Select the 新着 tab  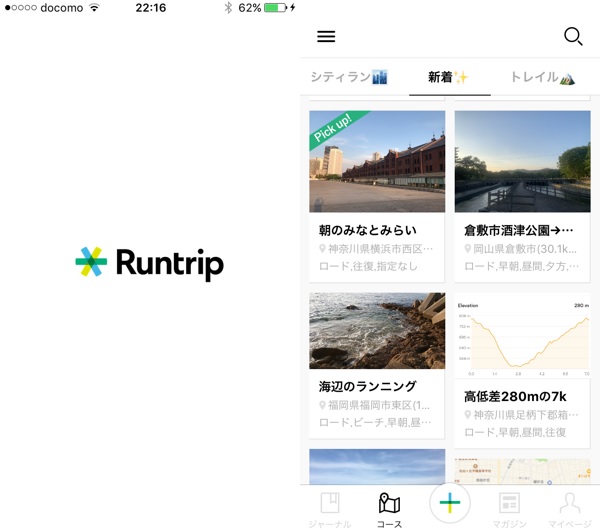(x=448, y=77)
